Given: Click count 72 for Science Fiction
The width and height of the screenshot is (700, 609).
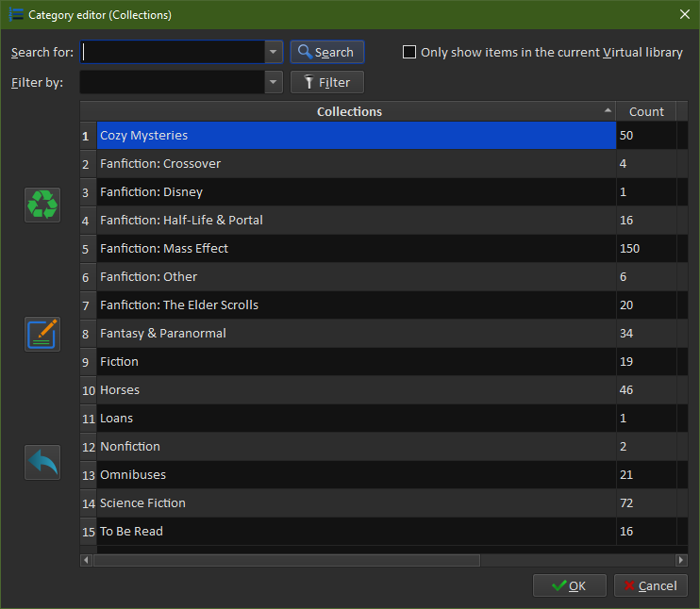Looking at the screenshot, I should 646,502.
